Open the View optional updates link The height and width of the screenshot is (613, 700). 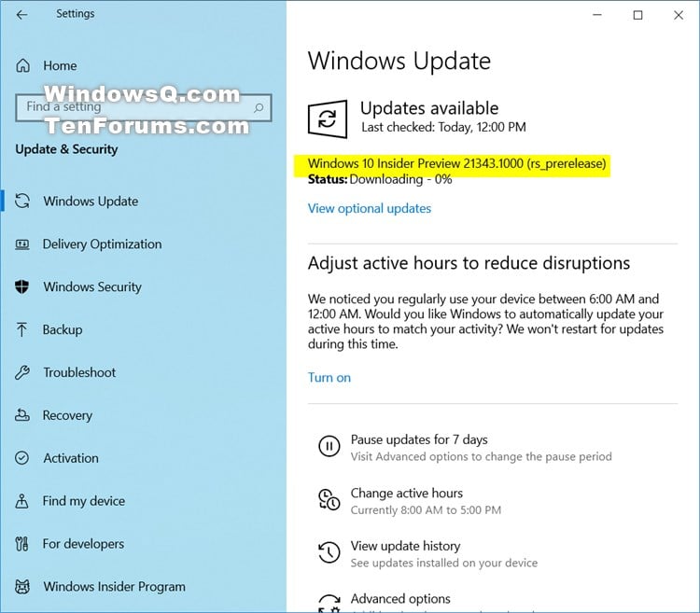[x=370, y=208]
